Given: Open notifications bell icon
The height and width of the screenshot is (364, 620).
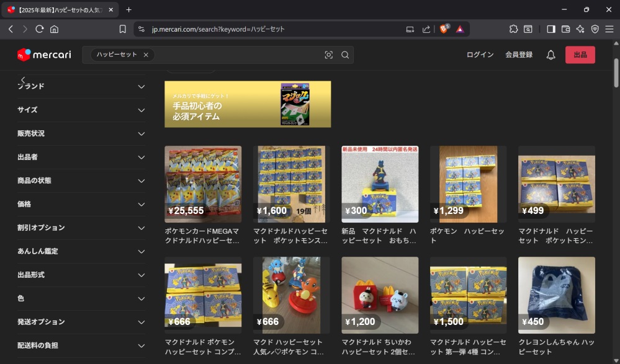Looking at the screenshot, I should tap(551, 55).
